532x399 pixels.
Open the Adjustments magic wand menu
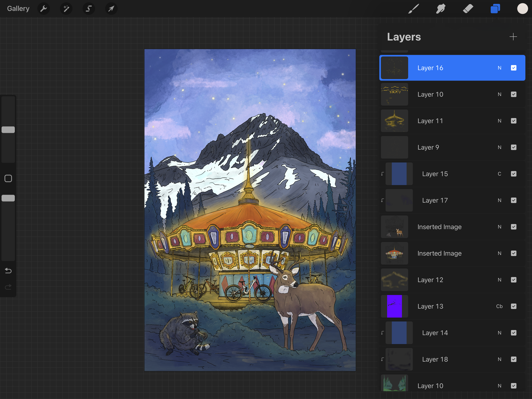pyautogui.click(x=66, y=9)
